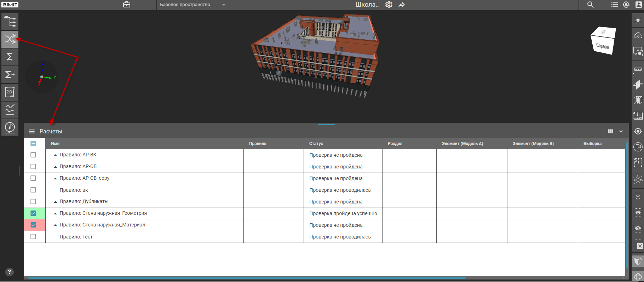Click the share arrow icon
The image size is (644, 282).
coord(402,5)
